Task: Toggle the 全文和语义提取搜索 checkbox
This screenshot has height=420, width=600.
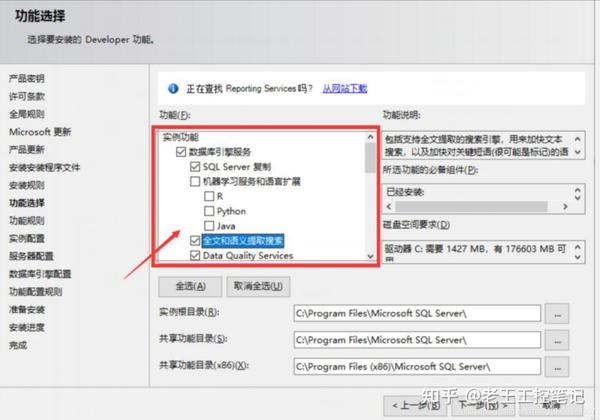Action: pos(195,241)
